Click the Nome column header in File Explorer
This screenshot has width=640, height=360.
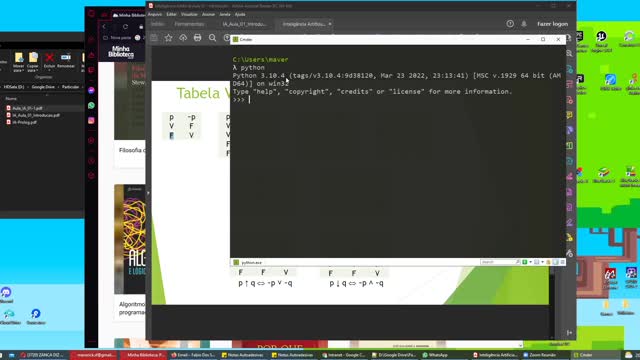11,98
